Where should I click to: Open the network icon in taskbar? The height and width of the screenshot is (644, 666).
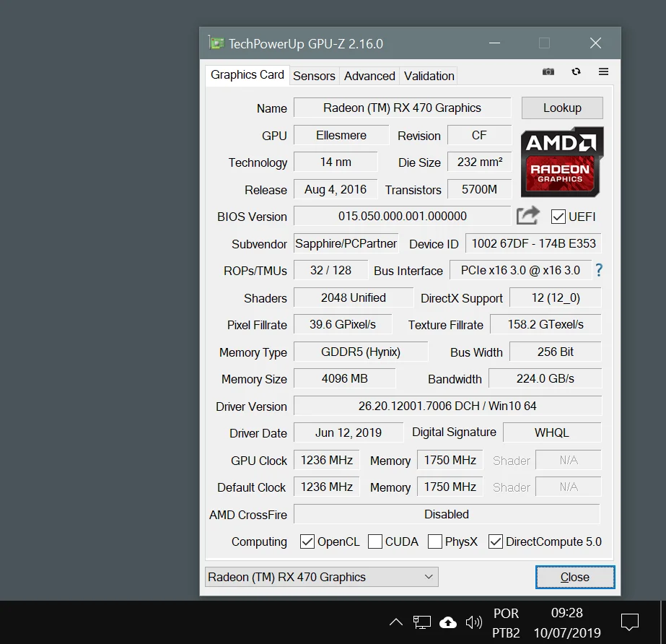[422, 622]
